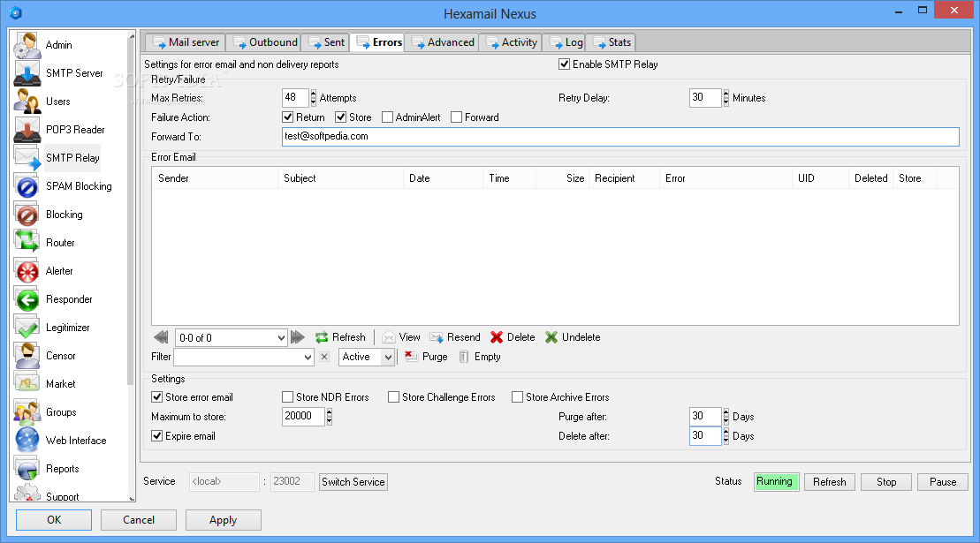Select the POP3 Reader icon

[27, 129]
